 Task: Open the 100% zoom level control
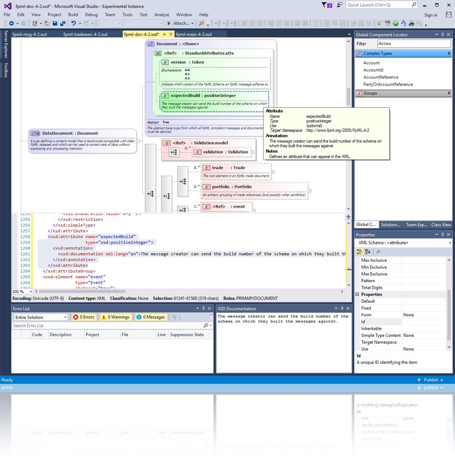click(x=22, y=291)
